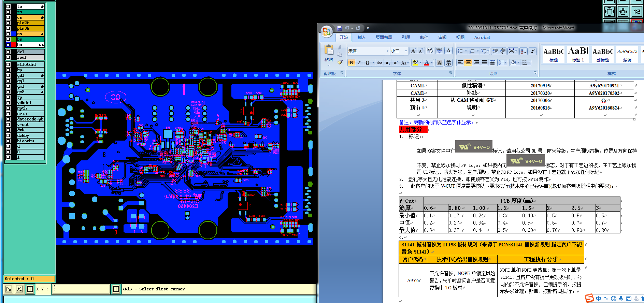The image size is (644, 303).
Task: Open the font name dropdown (宋体)
Action: coord(387,51)
